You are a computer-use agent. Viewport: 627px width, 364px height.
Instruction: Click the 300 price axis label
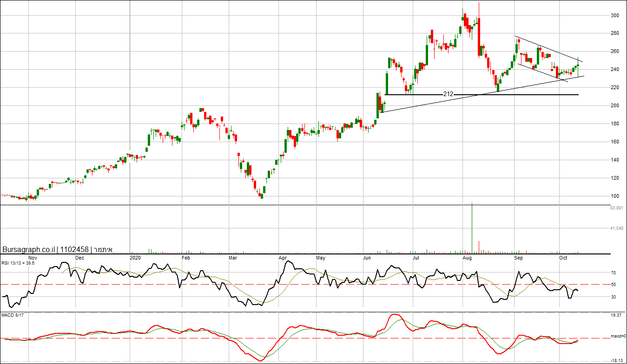pos(614,15)
